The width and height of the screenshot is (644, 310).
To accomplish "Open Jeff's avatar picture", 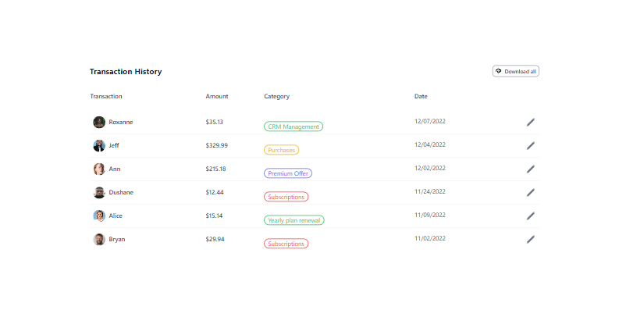I will [x=99, y=145].
